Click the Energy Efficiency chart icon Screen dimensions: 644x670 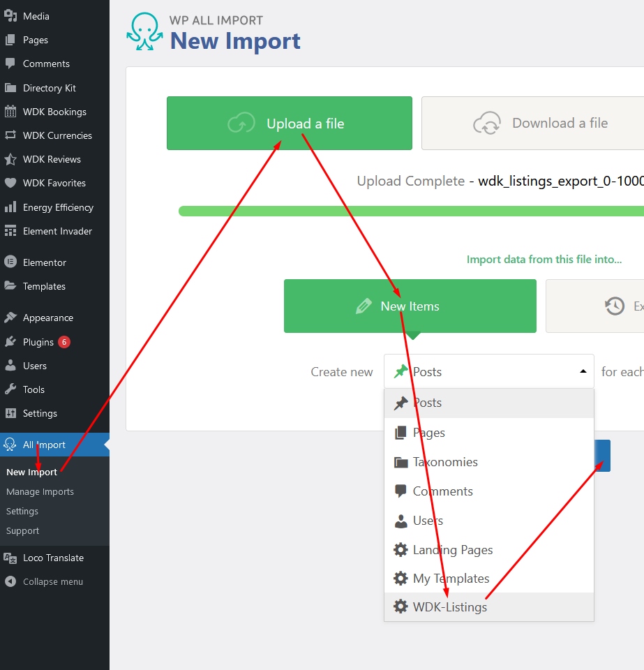click(x=10, y=207)
